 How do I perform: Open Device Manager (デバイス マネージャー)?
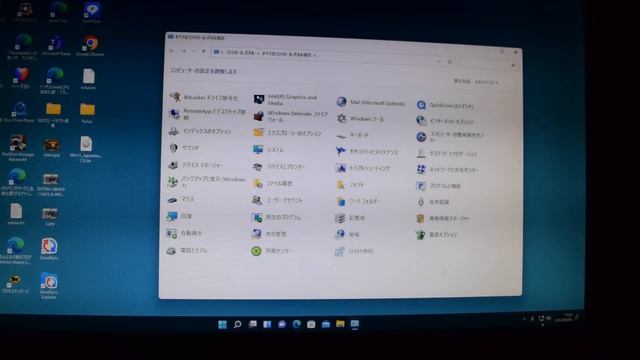tap(196, 165)
